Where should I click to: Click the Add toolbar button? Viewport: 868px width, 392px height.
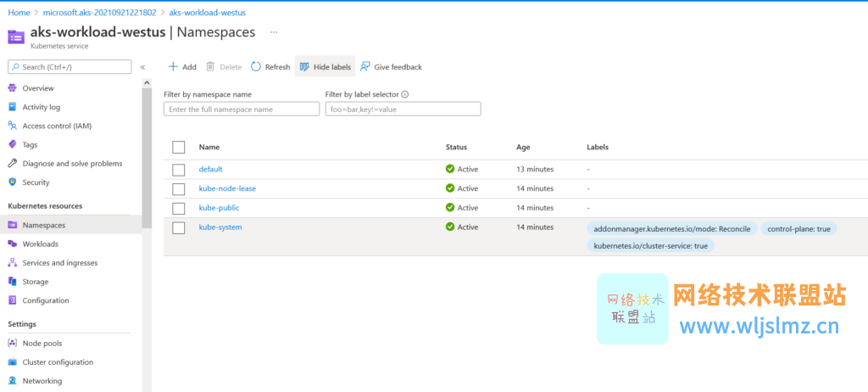(182, 66)
